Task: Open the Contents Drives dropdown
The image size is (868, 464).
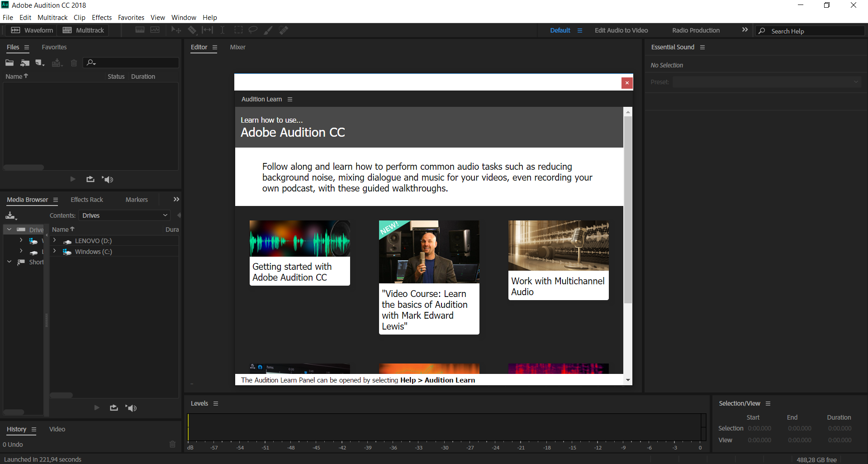Action: tap(125, 215)
